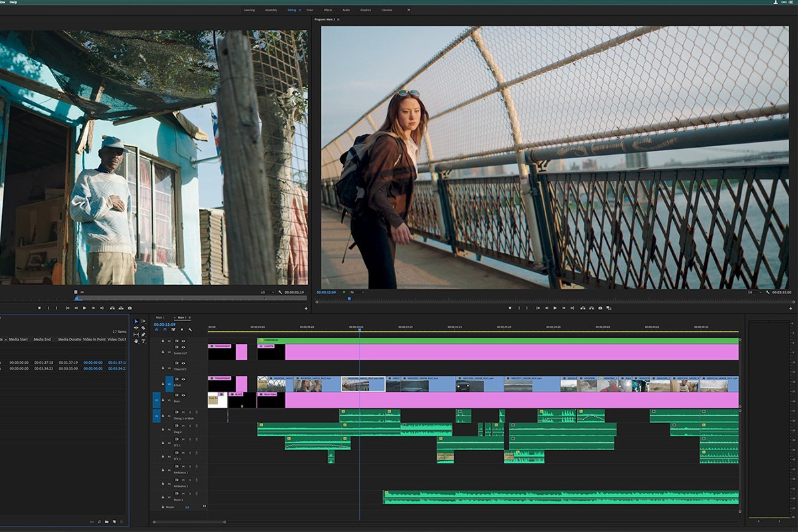Click Program monitor scrub bar playhead
Image resolution: width=798 pixels, height=532 pixels.
[348, 299]
